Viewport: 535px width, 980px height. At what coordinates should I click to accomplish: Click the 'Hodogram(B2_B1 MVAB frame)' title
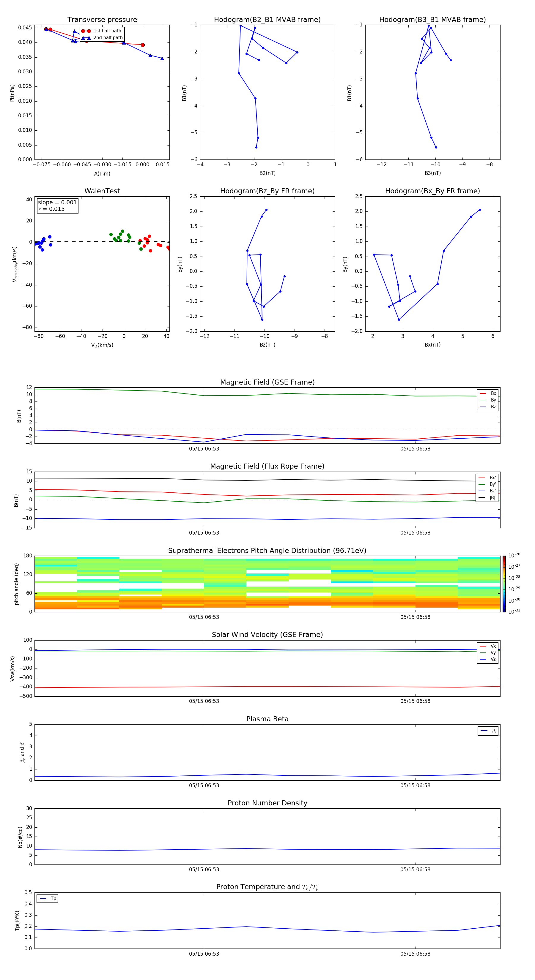(267, 19)
